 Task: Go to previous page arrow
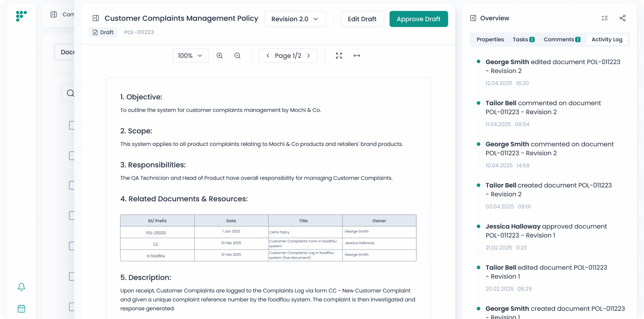click(268, 55)
